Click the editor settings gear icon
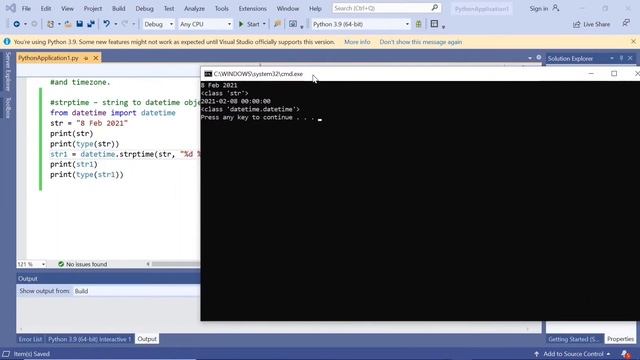Image resolution: width=640 pixels, height=360 pixels. pyautogui.click(x=539, y=58)
